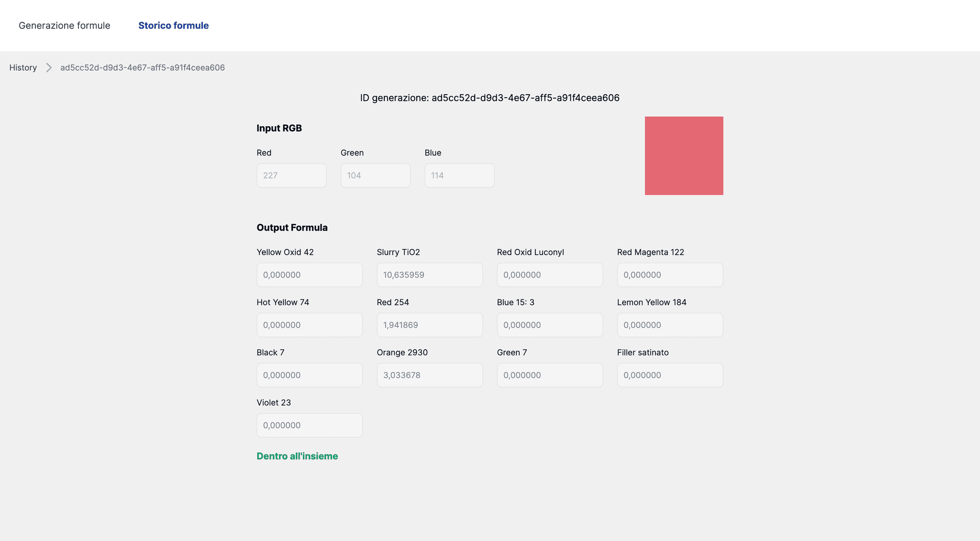Click the Filler satinato value field
This screenshot has height=541, width=980.
(669, 375)
